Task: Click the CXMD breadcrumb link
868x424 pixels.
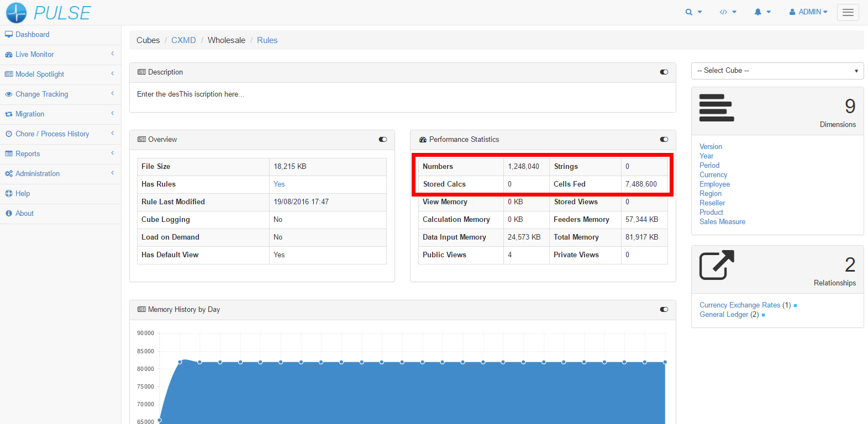Action: click(183, 40)
